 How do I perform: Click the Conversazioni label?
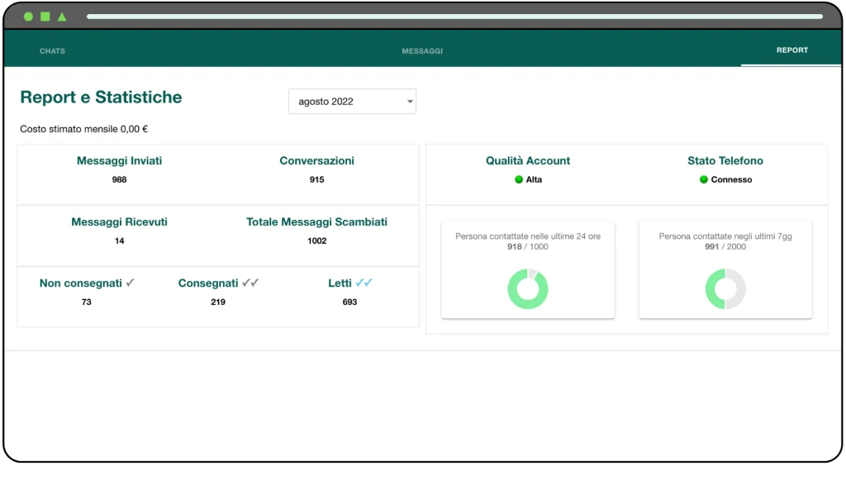(316, 161)
